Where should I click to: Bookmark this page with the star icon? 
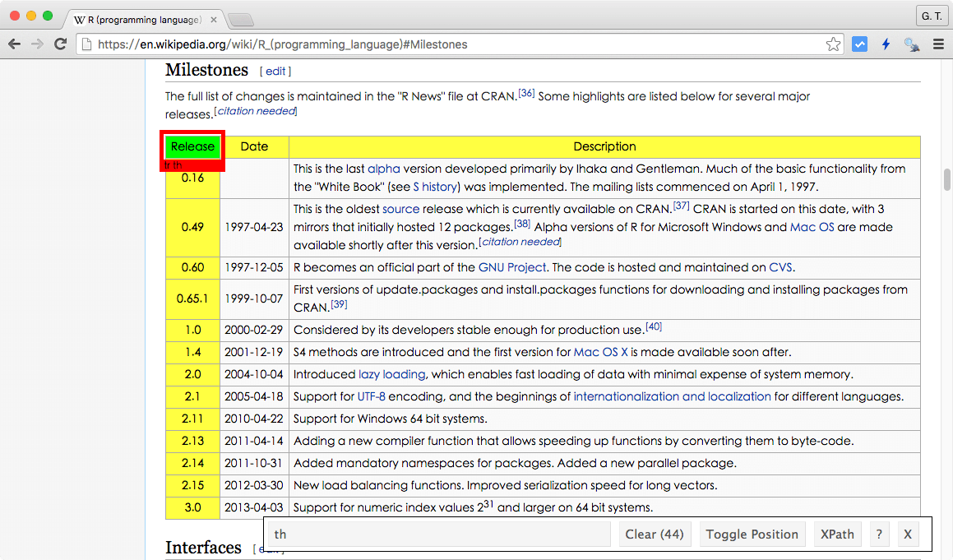[x=833, y=44]
